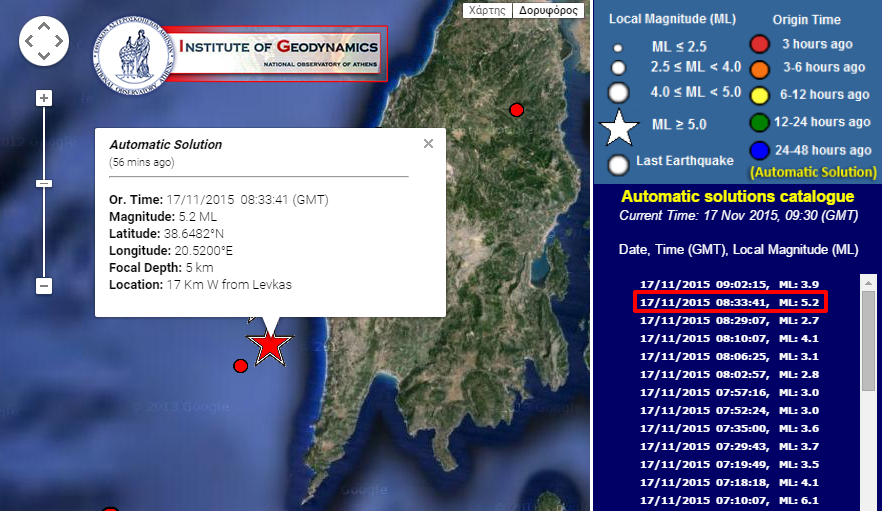Click the red circle marker left of star
The image size is (882, 511).
tap(240, 366)
